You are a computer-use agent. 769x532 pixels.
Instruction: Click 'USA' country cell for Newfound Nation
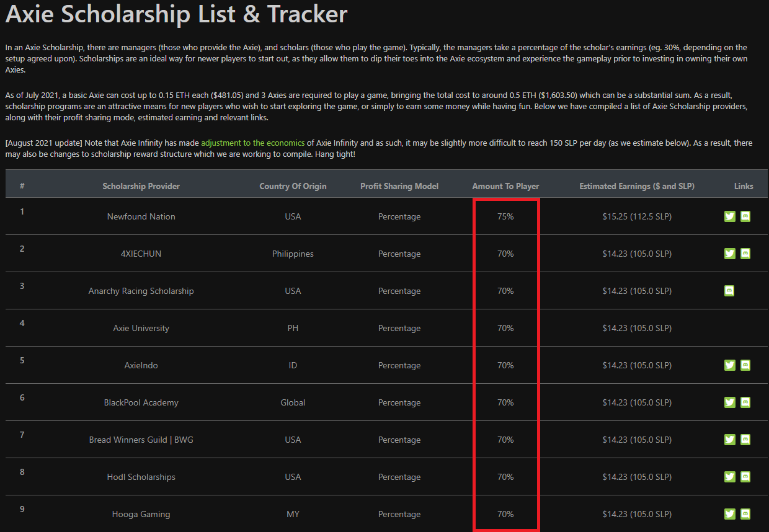coord(293,216)
